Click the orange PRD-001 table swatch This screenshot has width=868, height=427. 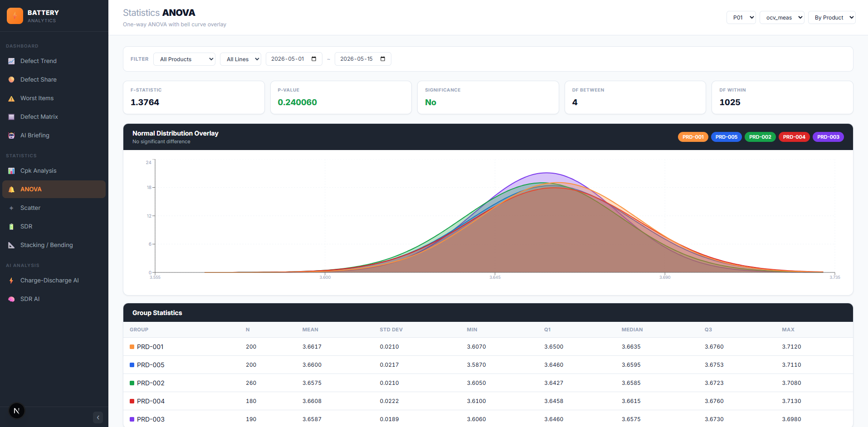coord(132,347)
